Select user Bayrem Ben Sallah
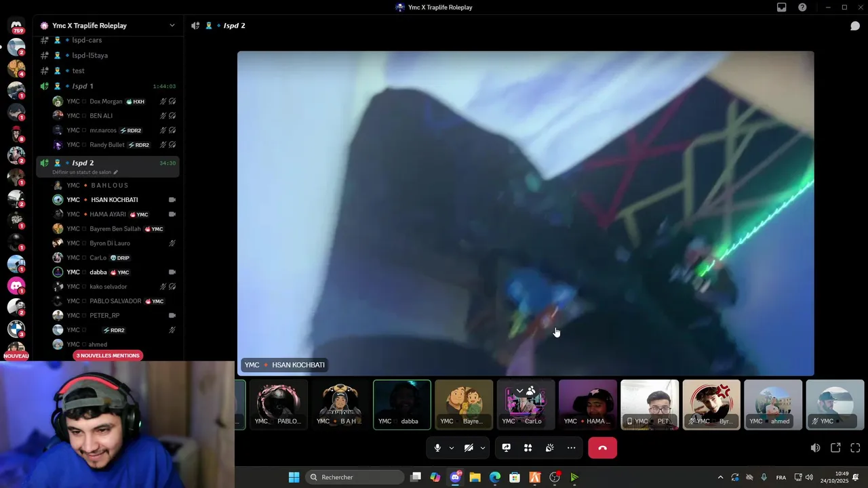This screenshot has width=868, height=488. click(x=114, y=229)
